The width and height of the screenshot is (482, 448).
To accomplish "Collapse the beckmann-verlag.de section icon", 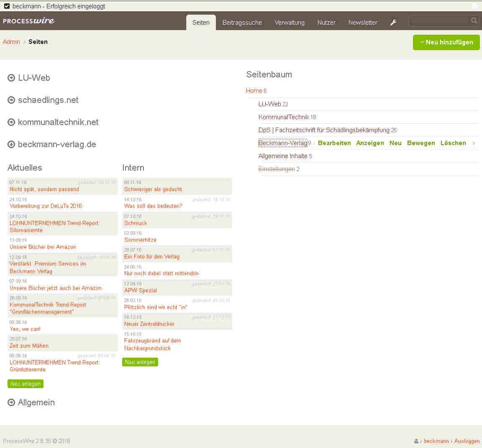I will (x=11, y=144).
